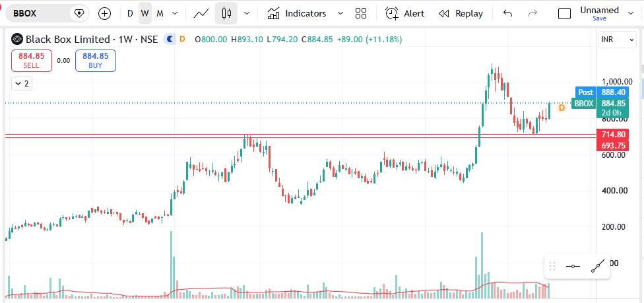
Task: Select the candlestick chart style icon
Action: tap(226, 14)
